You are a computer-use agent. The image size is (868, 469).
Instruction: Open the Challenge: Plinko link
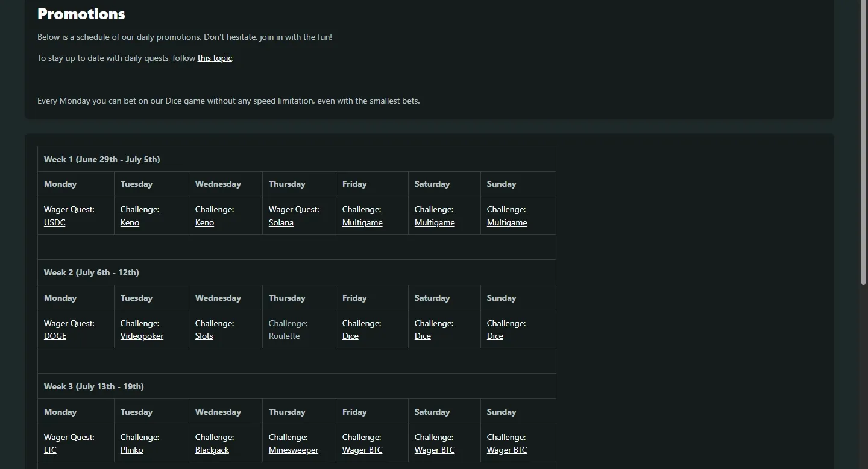(x=140, y=444)
